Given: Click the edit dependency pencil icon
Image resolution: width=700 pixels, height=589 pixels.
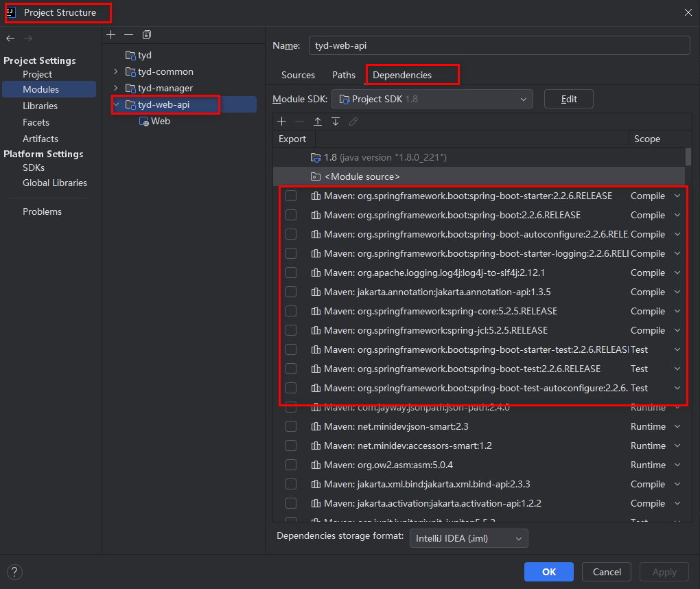Looking at the screenshot, I should point(353,121).
